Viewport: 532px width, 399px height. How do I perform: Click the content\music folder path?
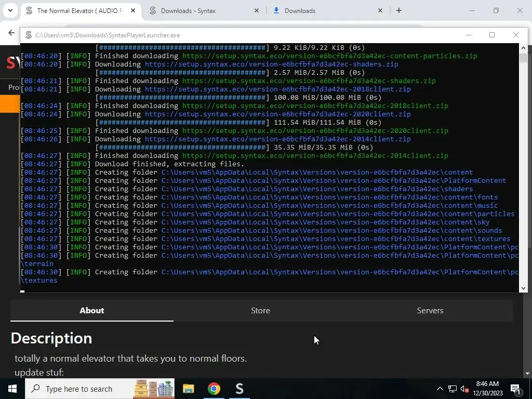[329, 205]
